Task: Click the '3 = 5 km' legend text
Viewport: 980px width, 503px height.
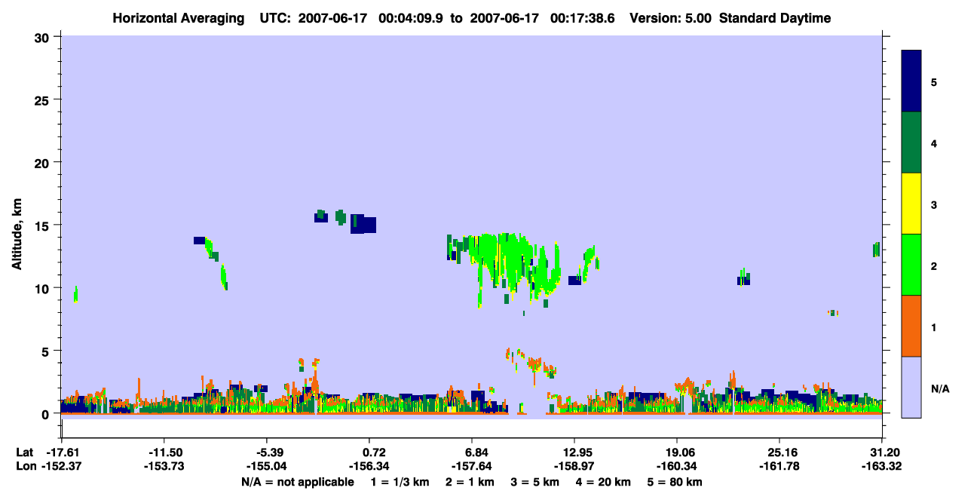Action: pyautogui.click(x=534, y=482)
